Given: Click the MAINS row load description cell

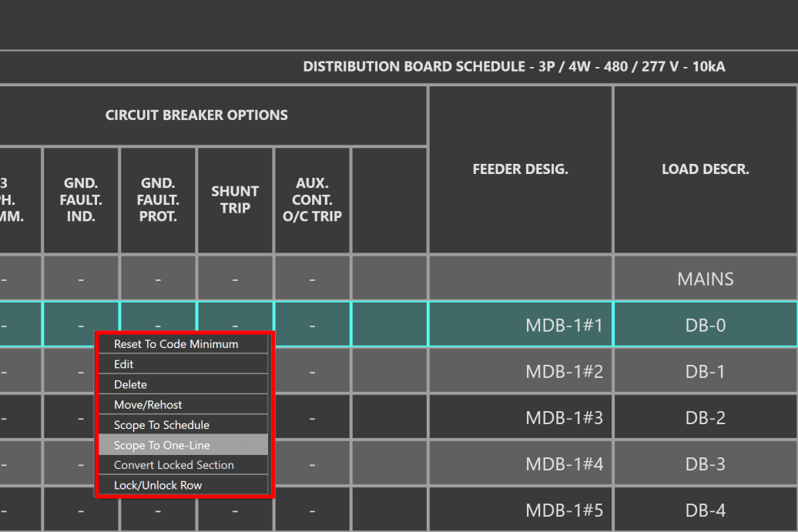Looking at the screenshot, I should (705, 279).
